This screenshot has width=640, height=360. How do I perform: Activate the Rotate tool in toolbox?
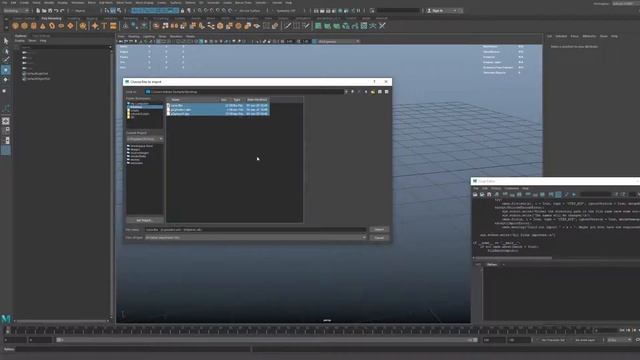coord(6,80)
